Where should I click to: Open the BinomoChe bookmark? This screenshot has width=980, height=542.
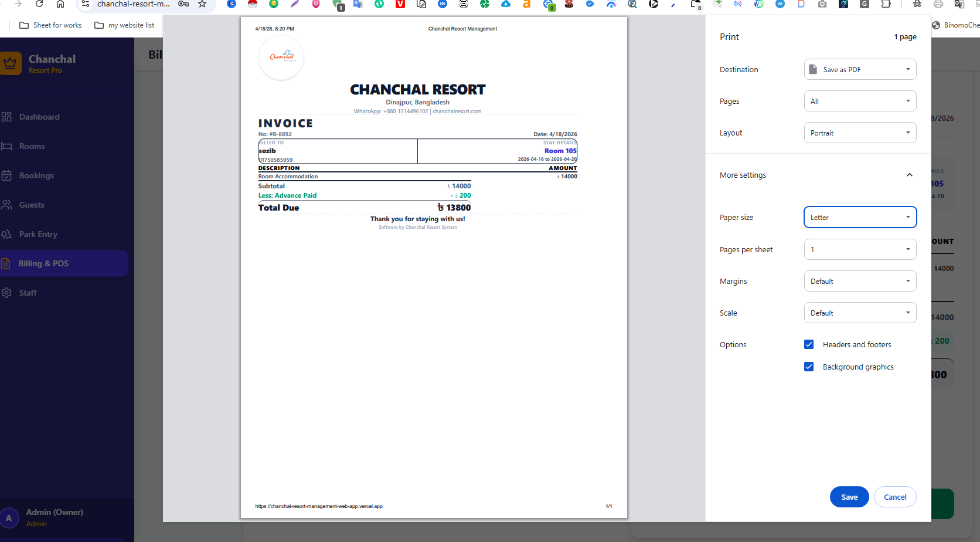(x=956, y=25)
